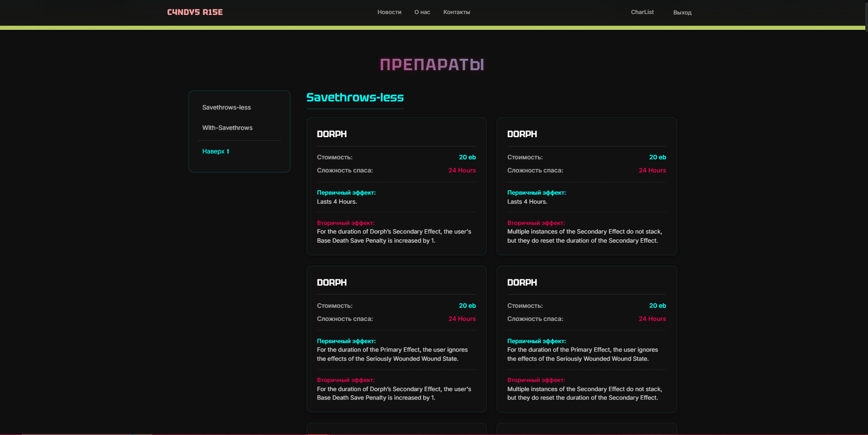Open the C4NDY5 R1SE logo link
868x435 pixels.
195,12
